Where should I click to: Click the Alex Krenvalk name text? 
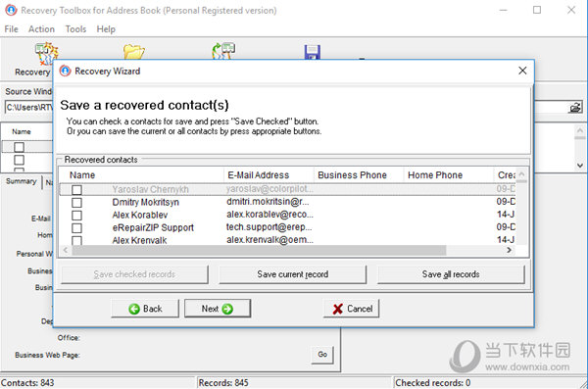tap(139, 240)
